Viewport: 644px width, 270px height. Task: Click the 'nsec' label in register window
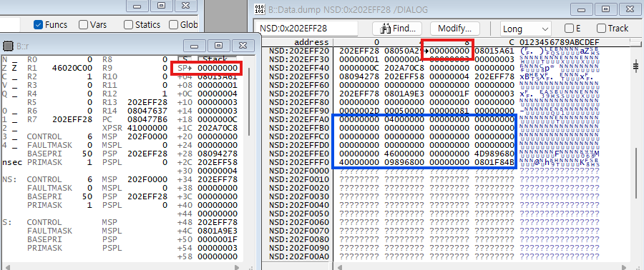[12, 162]
